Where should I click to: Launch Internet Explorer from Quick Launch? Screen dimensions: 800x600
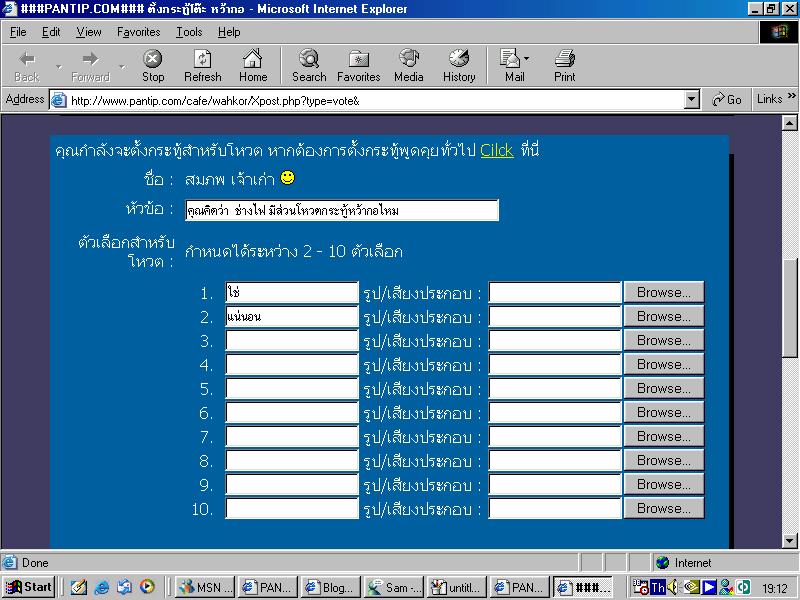(102, 587)
